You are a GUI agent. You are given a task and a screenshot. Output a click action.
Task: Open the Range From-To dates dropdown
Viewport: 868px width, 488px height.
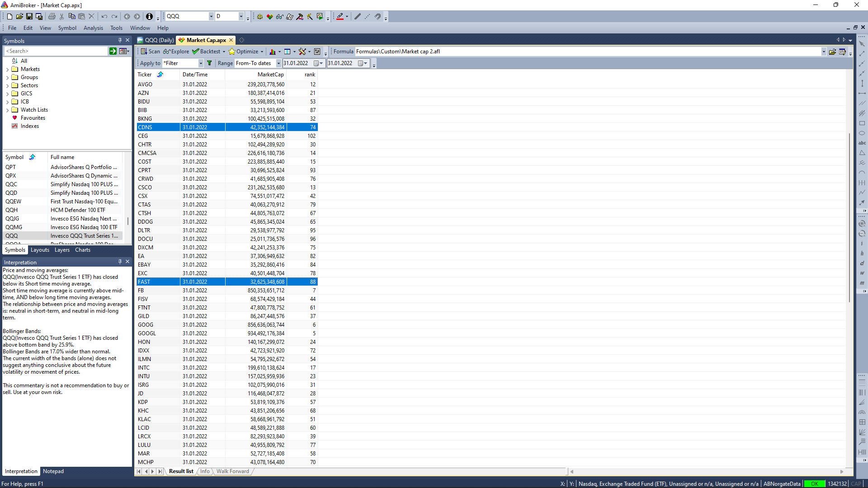coord(278,63)
